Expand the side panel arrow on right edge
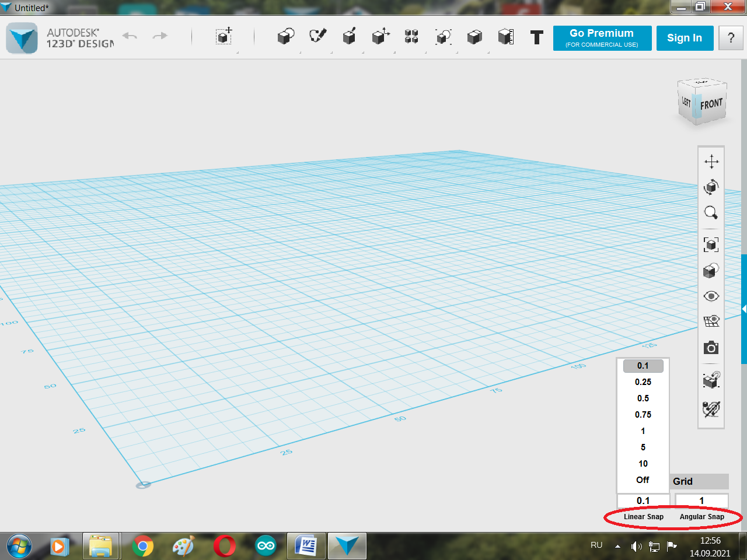The image size is (747, 560). 744,309
